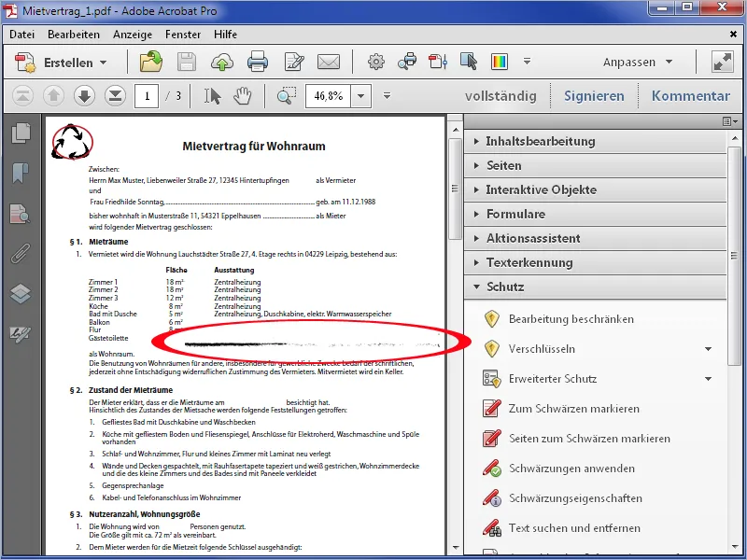Switch to the Kommentar pane
Viewport: 747px width, 560px height.
pos(691,96)
